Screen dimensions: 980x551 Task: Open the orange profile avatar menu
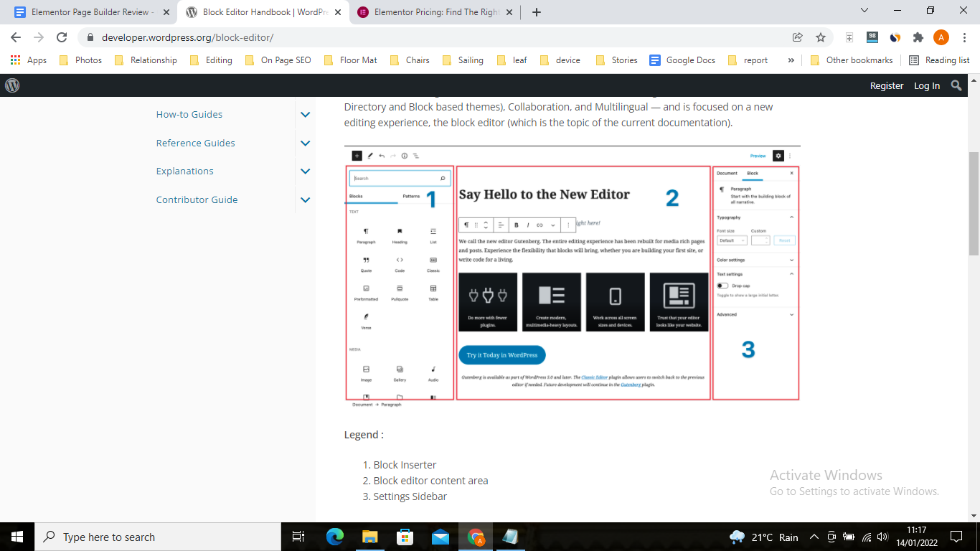point(941,37)
